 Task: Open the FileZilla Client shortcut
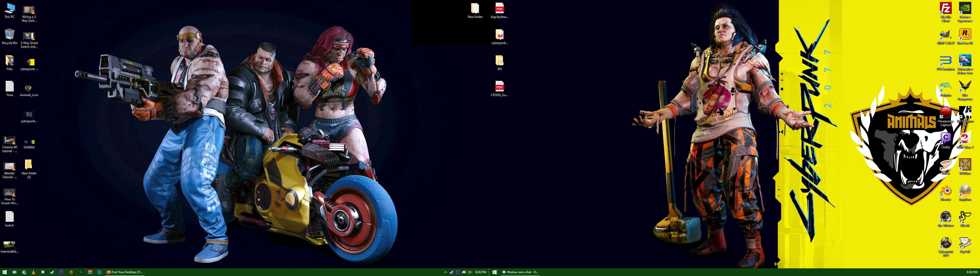pos(946,12)
